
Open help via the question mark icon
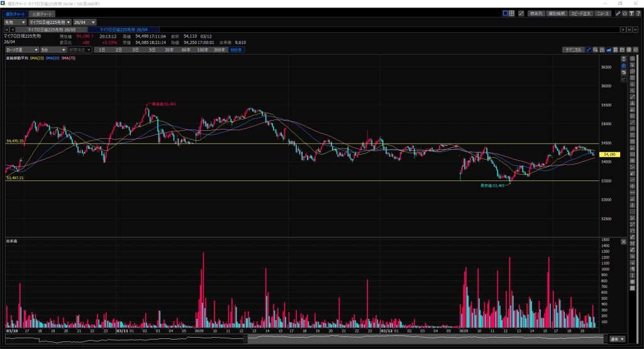click(x=638, y=13)
